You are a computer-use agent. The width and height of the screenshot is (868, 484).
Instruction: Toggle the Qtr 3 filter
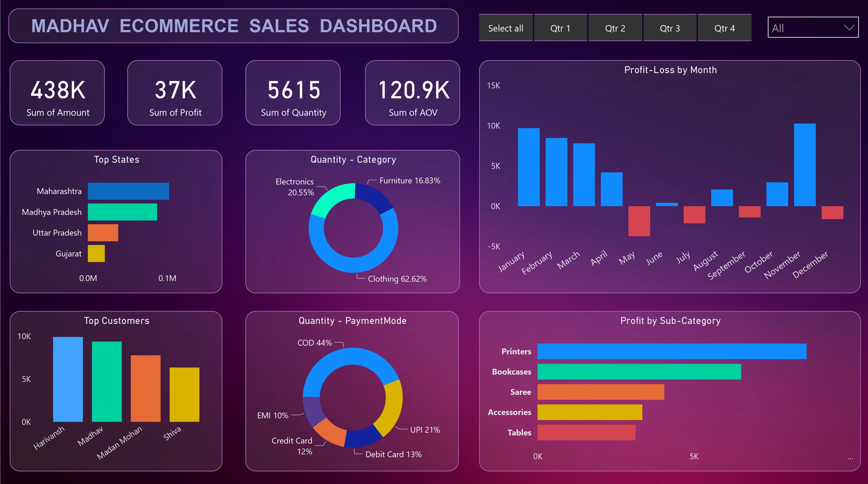pyautogui.click(x=670, y=28)
